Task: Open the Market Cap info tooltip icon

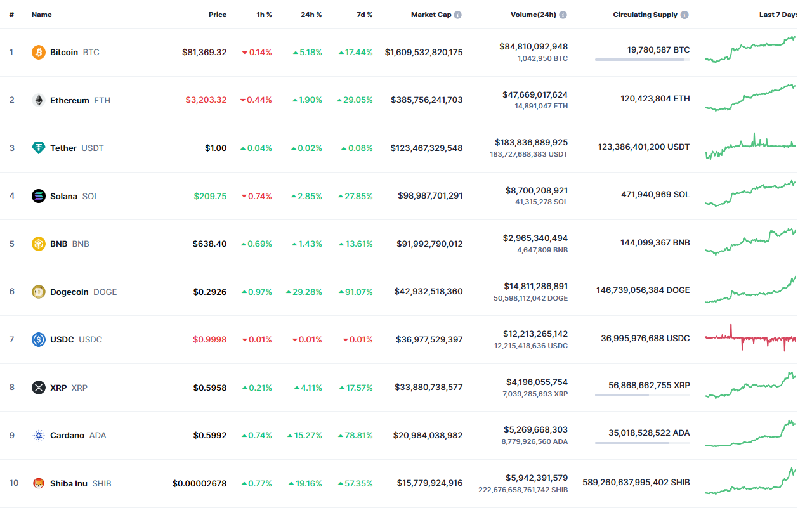Action: pos(458,15)
